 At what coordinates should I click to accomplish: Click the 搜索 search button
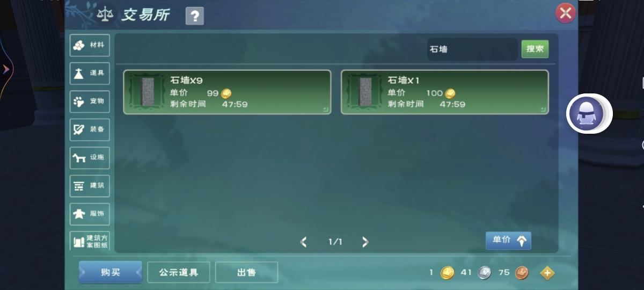click(535, 49)
